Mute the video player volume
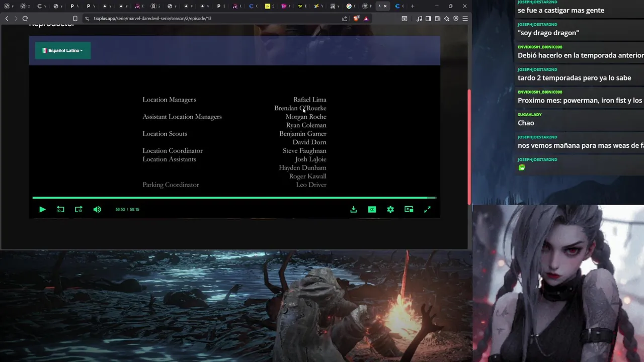This screenshot has width=644, height=362. tap(97, 209)
